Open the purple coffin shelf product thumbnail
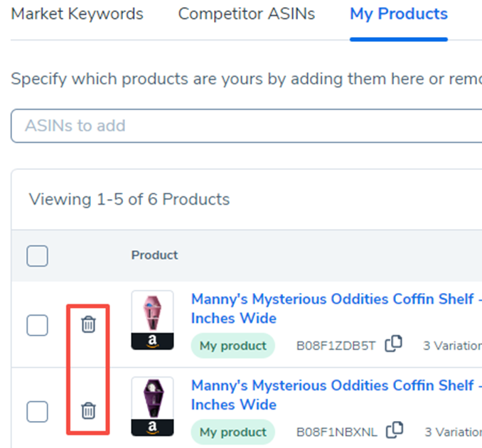Screen dimensions: 482x448 pos(152,406)
